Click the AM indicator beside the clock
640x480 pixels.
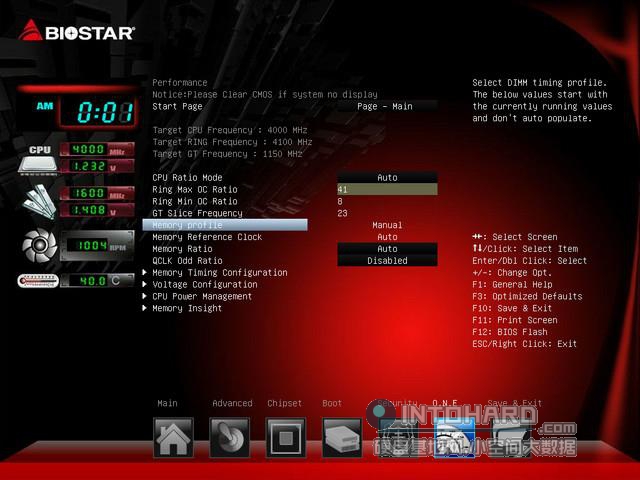(45, 106)
